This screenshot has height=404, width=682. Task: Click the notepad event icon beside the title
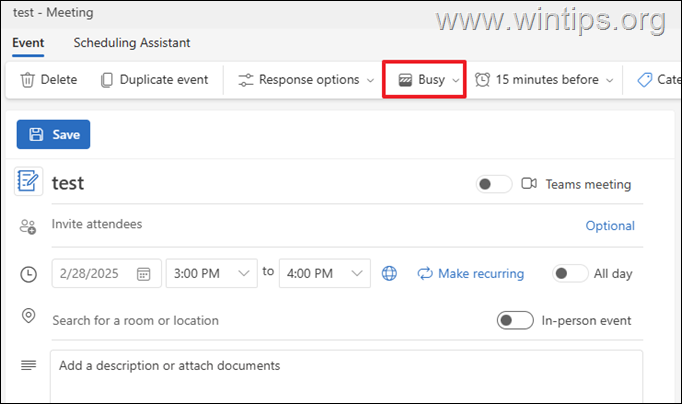click(28, 181)
